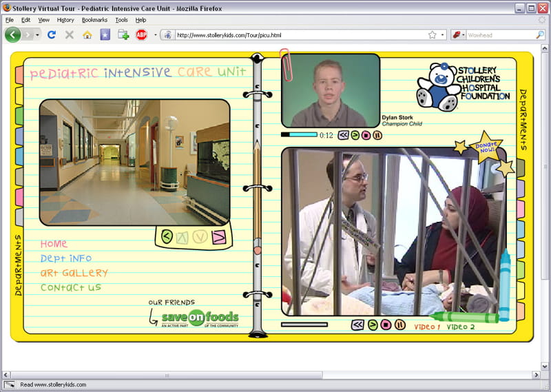Viewport: 551px width, 392px height.
Task: Click the horizontal scrollbar thumb
Action: click(x=167, y=375)
